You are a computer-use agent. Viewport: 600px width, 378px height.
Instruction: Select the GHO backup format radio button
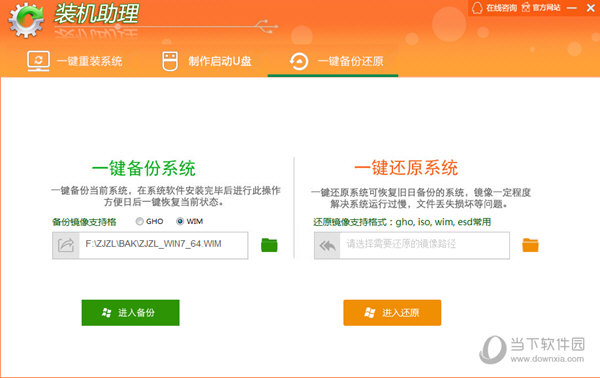pyautogui.click(x=140, y=221)
